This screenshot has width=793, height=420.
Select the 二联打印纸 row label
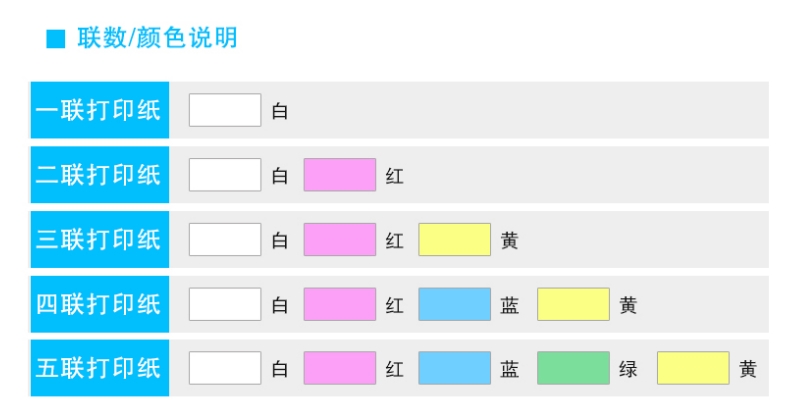click(x=99, y=175)
